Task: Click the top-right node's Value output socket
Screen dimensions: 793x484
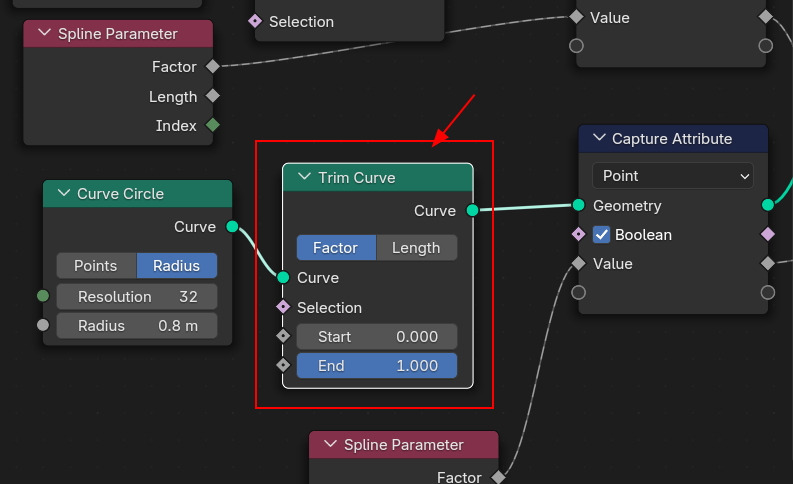Action: [x=766, y=17]
